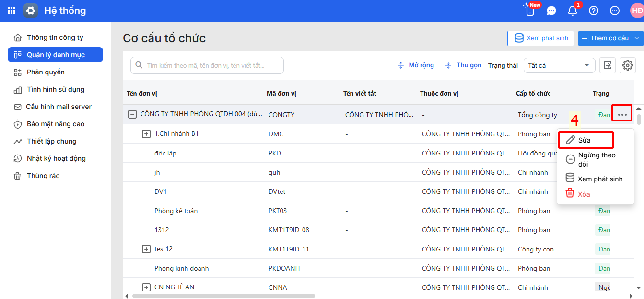Collapse the CÔNG TY TNHH PHÒNG QTDH row
The width and height of the screenshot is (644, 299).
pos(132,114)
